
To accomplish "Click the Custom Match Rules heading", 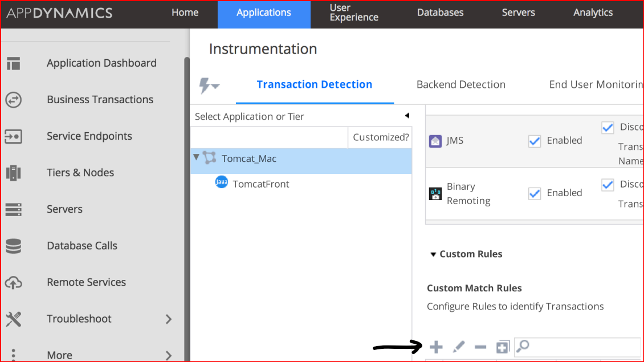I will coord(474,288).
